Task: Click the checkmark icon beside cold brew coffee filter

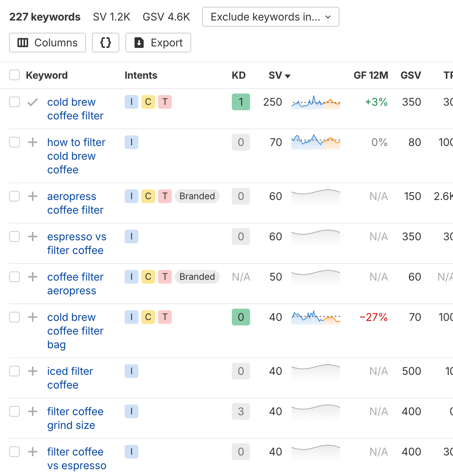Action: coord(33,102)
